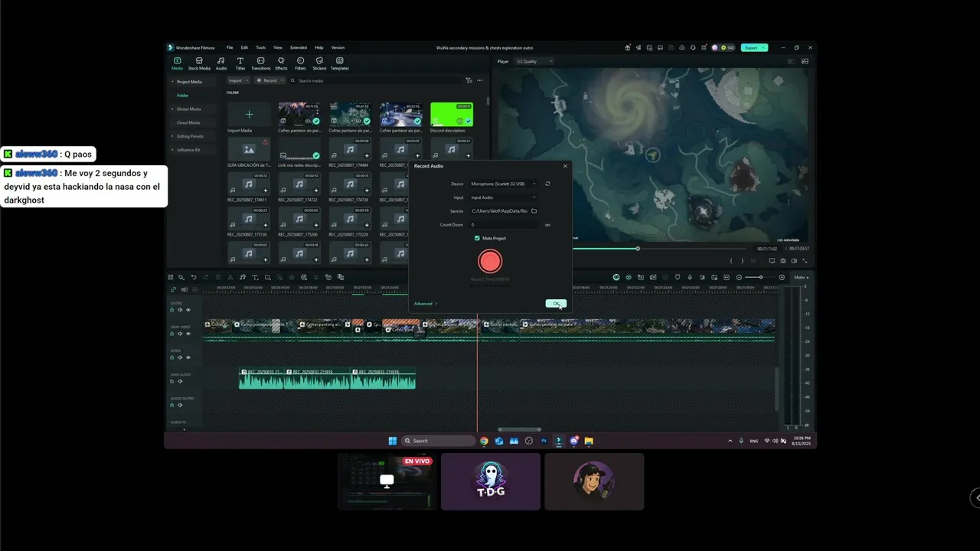Click the timeline undo arrow
This screenshot has height=551, width=980.
click(194, 277)
